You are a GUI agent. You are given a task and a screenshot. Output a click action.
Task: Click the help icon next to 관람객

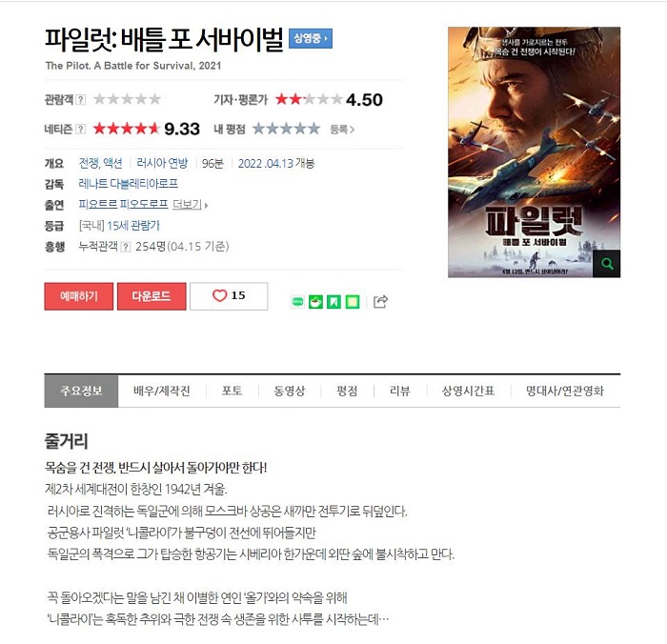coord(81,100)
